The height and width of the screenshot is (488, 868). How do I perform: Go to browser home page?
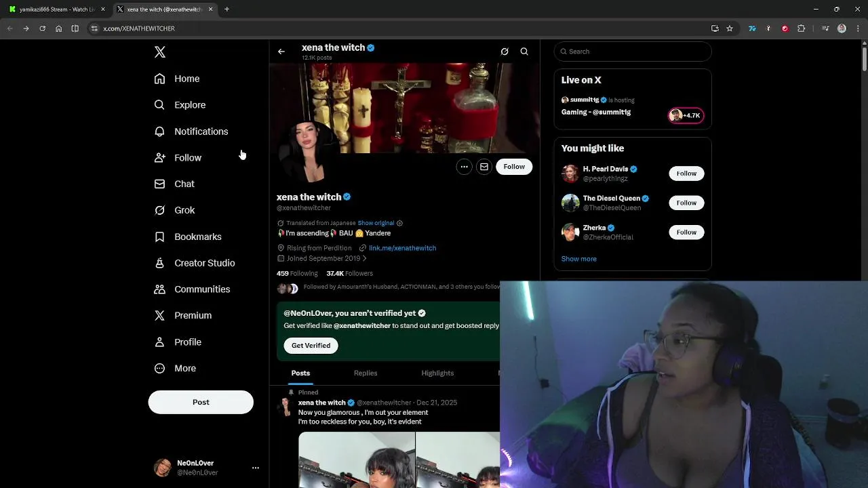[59, 28]
